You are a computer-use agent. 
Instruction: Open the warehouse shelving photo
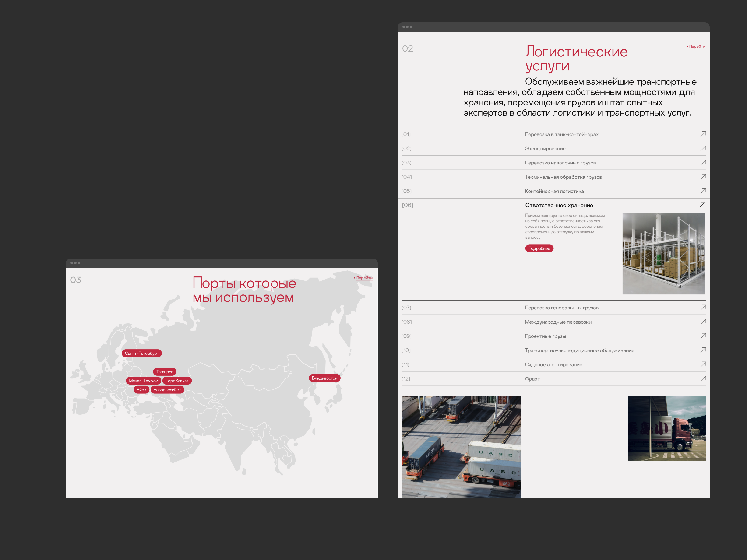coord(664,253)
